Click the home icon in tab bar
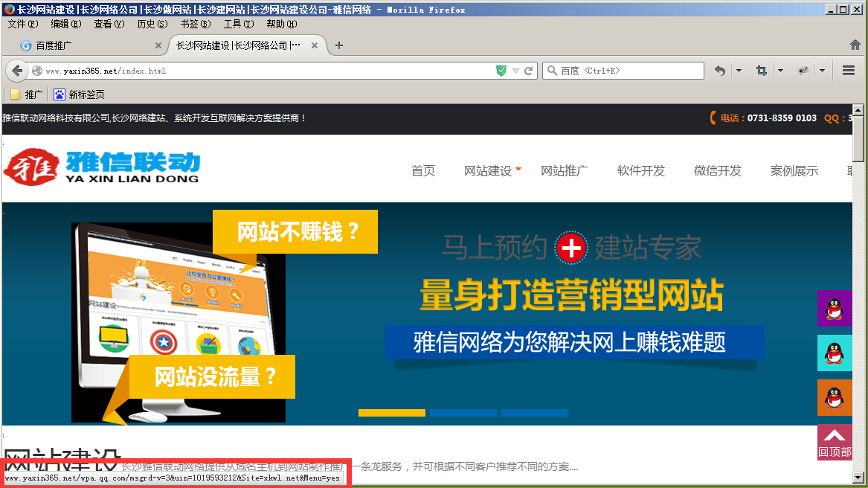 tap(855, 45)
